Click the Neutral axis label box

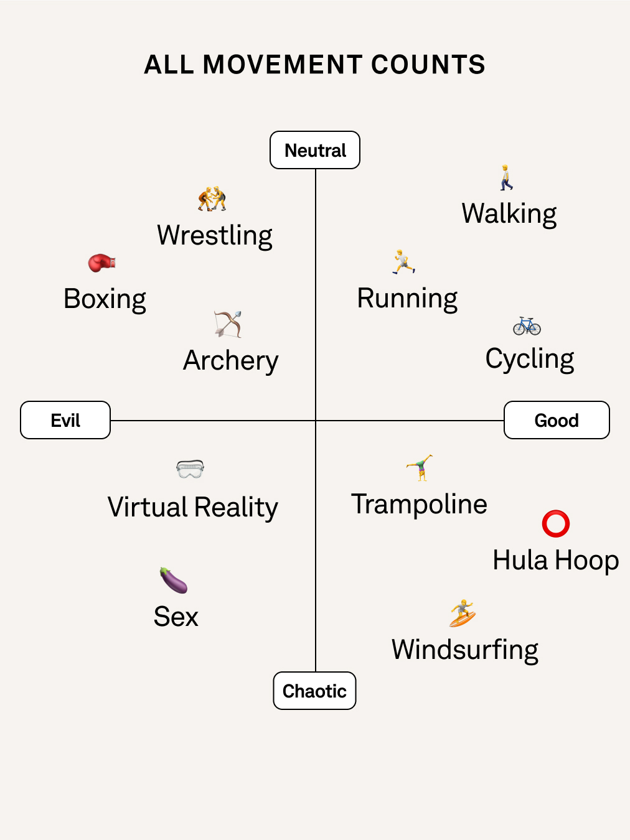click(315, 150)
